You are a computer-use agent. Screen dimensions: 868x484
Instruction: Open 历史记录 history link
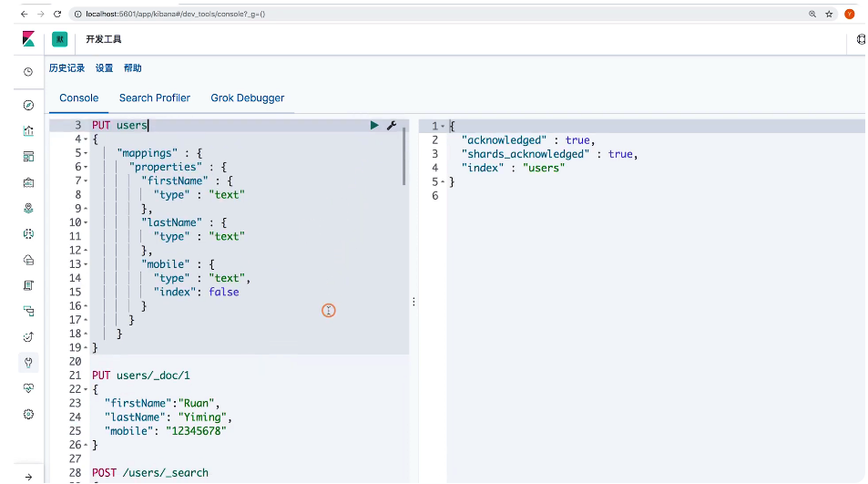(x=66, y=68)
